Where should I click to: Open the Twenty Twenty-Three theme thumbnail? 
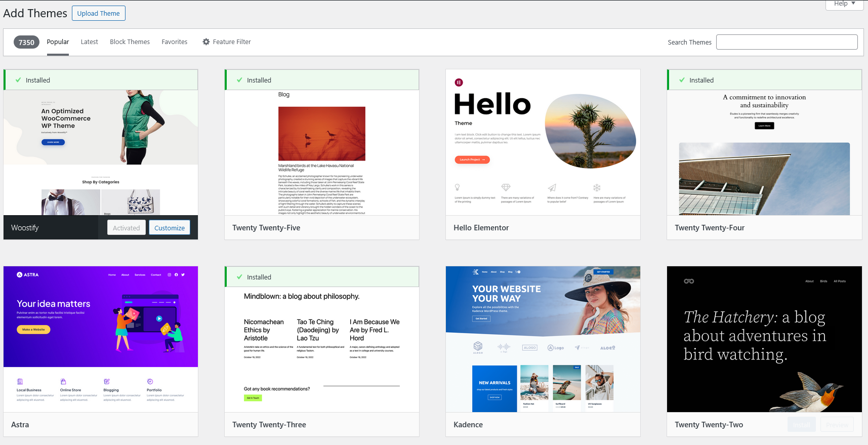click(x=322, y=350)
